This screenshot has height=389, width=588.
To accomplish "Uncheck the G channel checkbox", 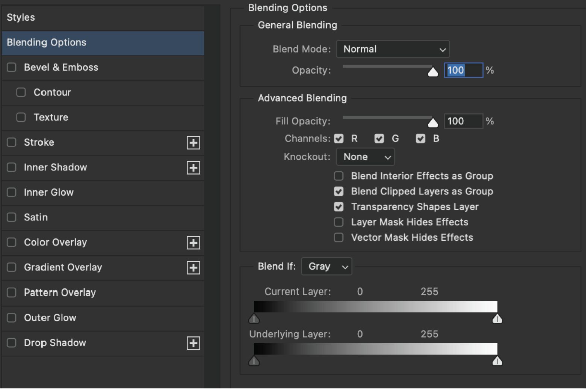I will tap(379, 139).
